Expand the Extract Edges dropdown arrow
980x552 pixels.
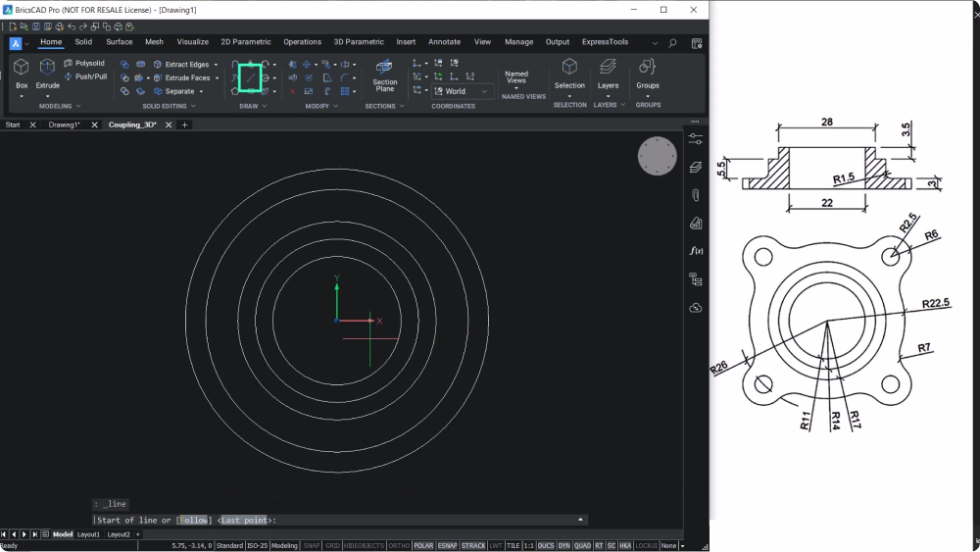click(x=217, y=65)
